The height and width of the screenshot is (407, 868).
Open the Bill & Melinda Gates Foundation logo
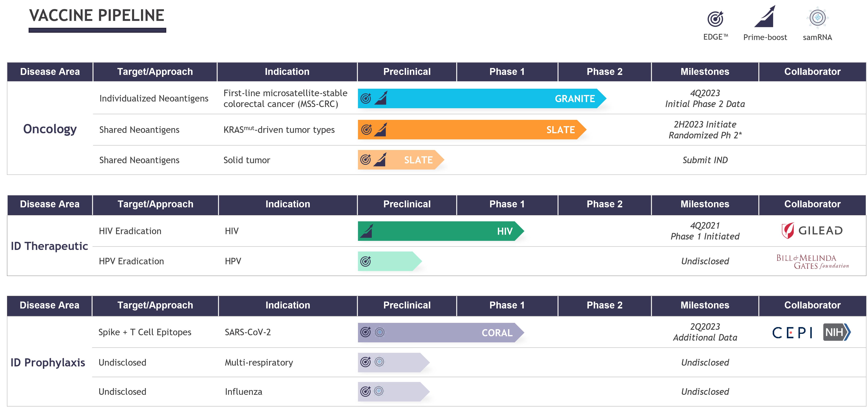[x=812, y=262]
